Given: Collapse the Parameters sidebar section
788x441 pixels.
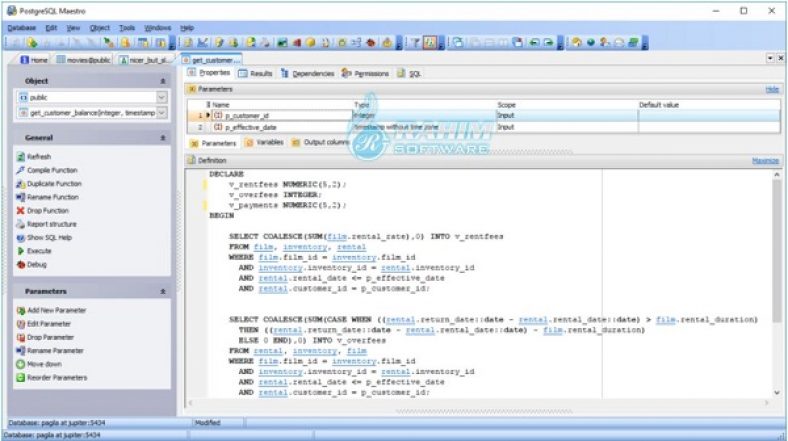Looking at the screenshot, I should [x=163, y=291].
